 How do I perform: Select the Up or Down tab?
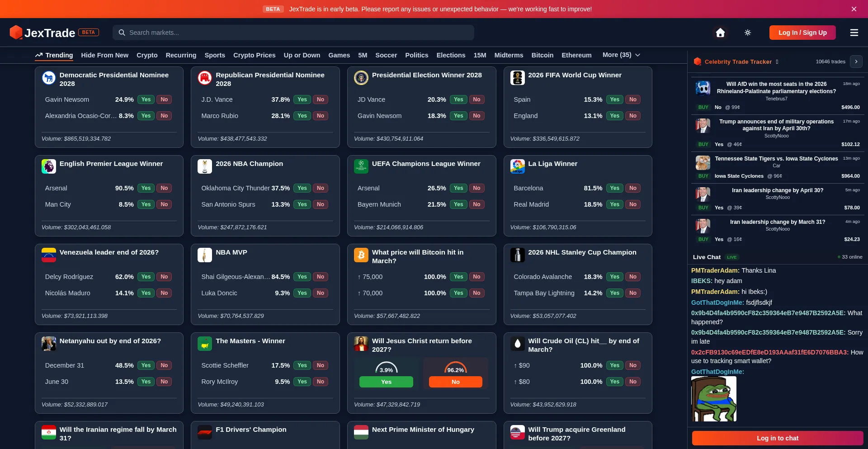(302, 55)
